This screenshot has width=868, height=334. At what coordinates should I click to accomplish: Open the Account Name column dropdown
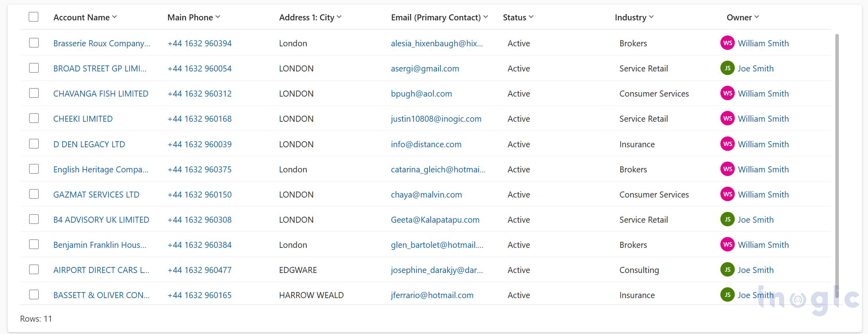click(114, 17)
